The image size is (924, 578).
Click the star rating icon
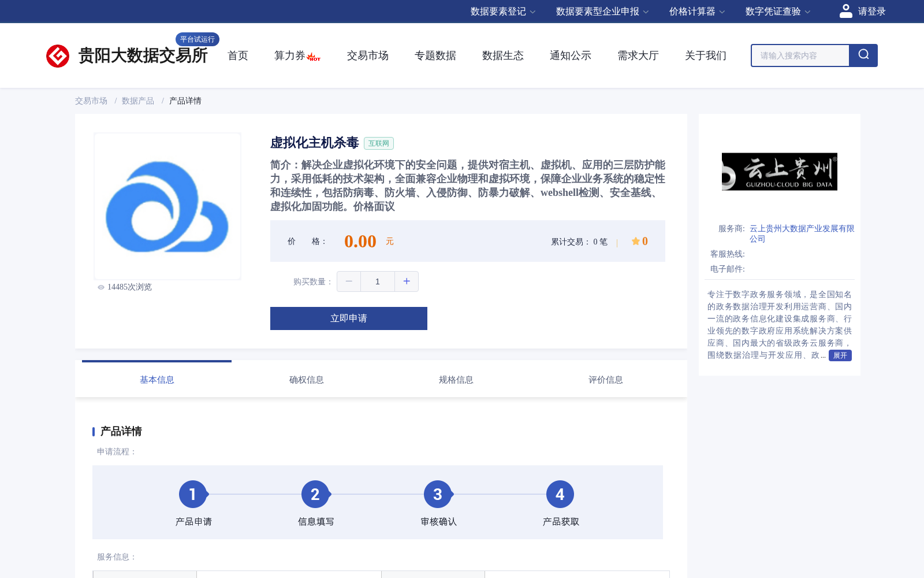[x=635, y=241]
